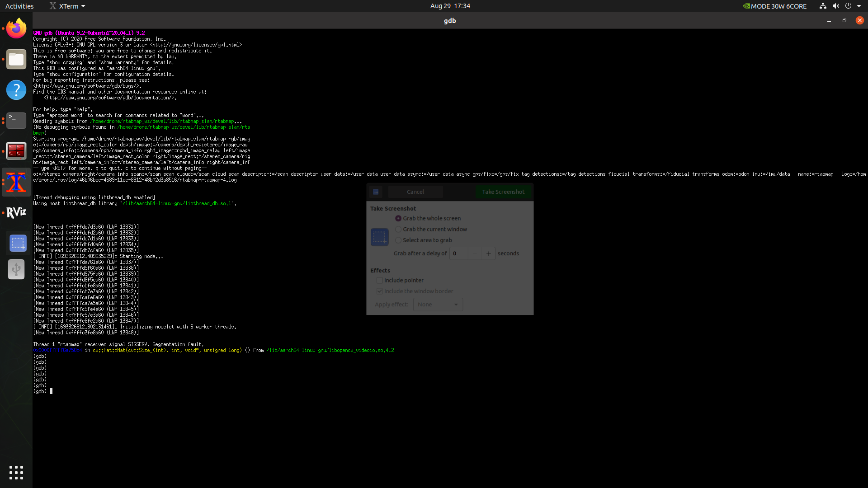The image size is (868, 488).
Task: Launch RViz from the dock
Action: coord(16,212)
